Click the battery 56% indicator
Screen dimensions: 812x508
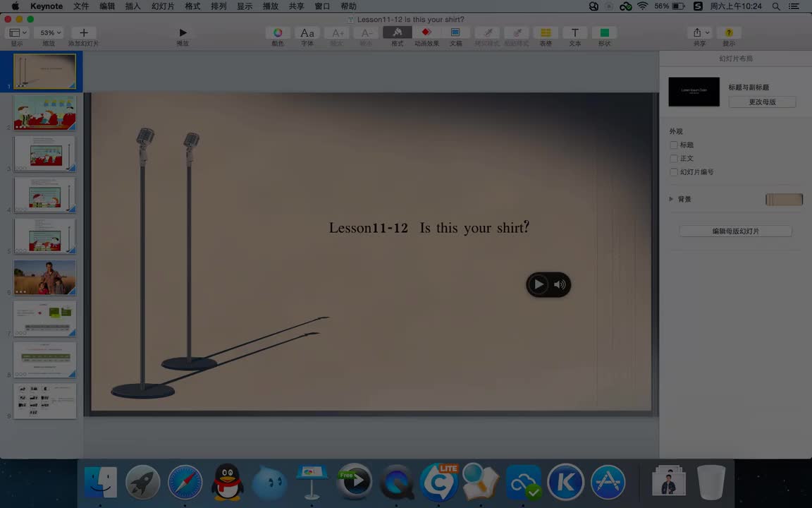[669, 6]
